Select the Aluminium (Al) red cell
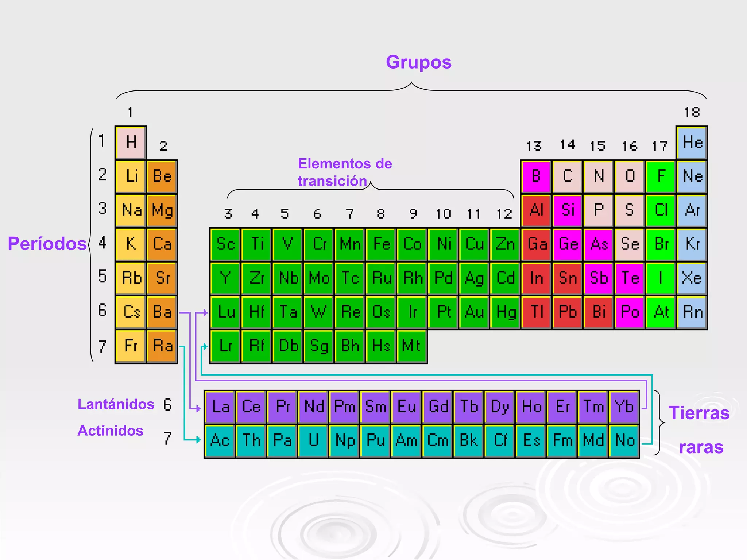The image size is (747, 560). [536, 210]
